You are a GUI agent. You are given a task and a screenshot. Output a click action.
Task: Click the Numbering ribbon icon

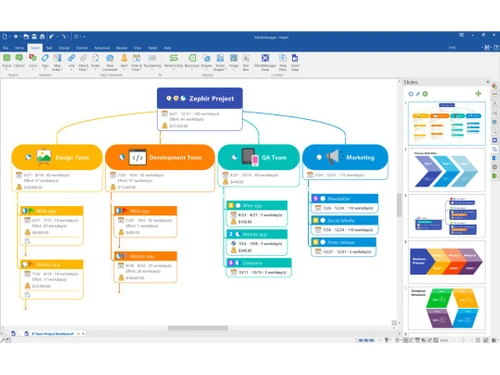(x=152, y=58)
